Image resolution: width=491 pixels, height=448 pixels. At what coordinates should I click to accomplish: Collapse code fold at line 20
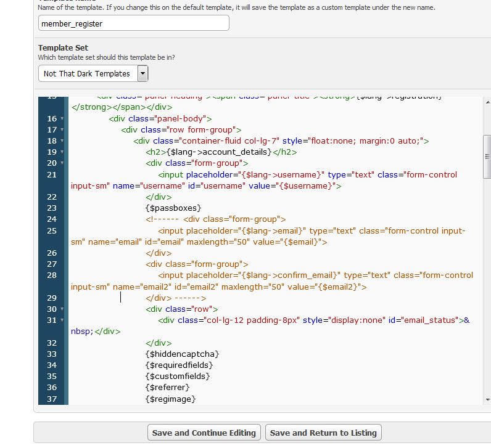62,163
